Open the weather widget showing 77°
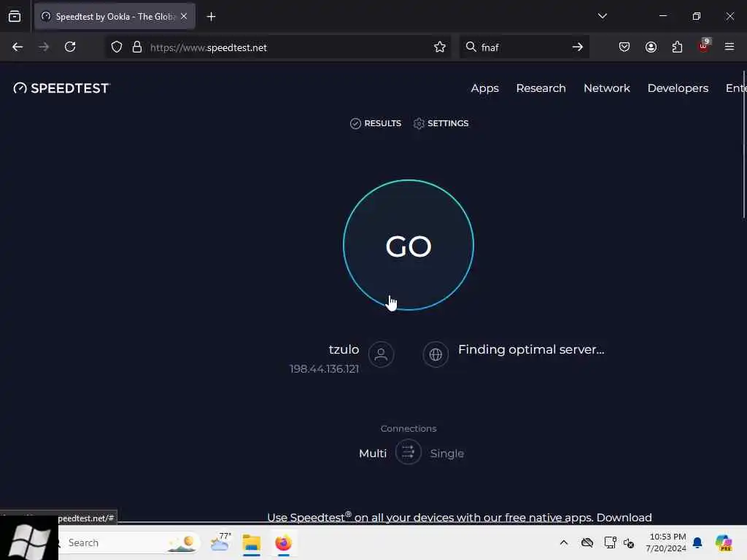 220,542
